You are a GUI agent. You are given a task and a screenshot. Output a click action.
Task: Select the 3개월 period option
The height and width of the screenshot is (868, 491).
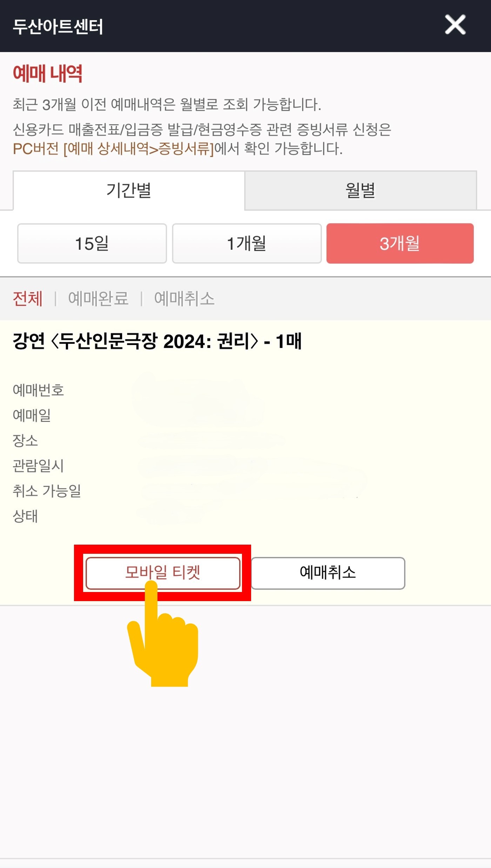pos(400,243)
